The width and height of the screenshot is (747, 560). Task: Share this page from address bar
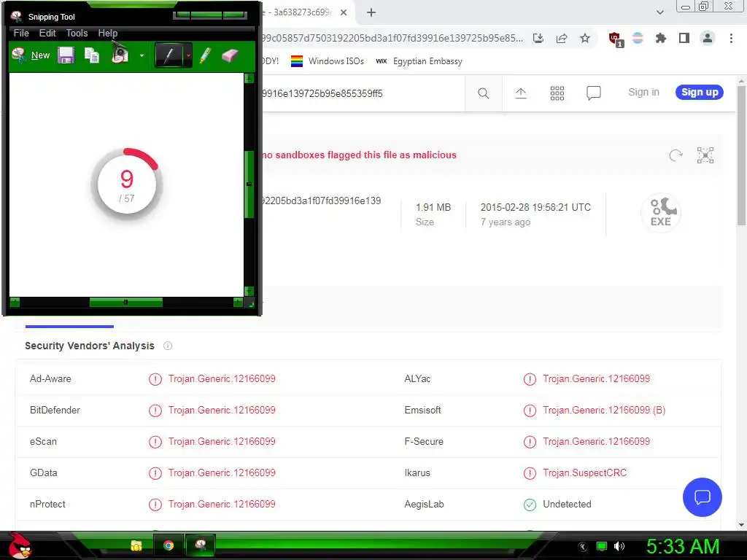pos(562,38)
